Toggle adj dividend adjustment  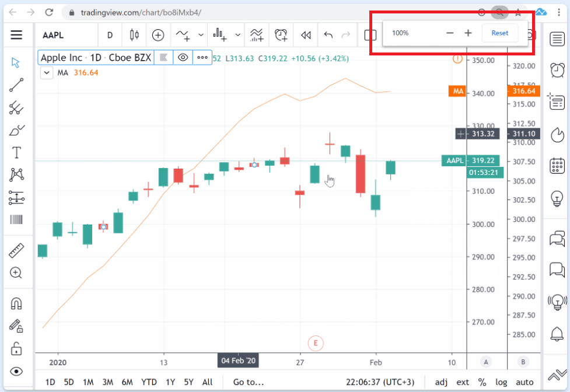pos(441,382)
